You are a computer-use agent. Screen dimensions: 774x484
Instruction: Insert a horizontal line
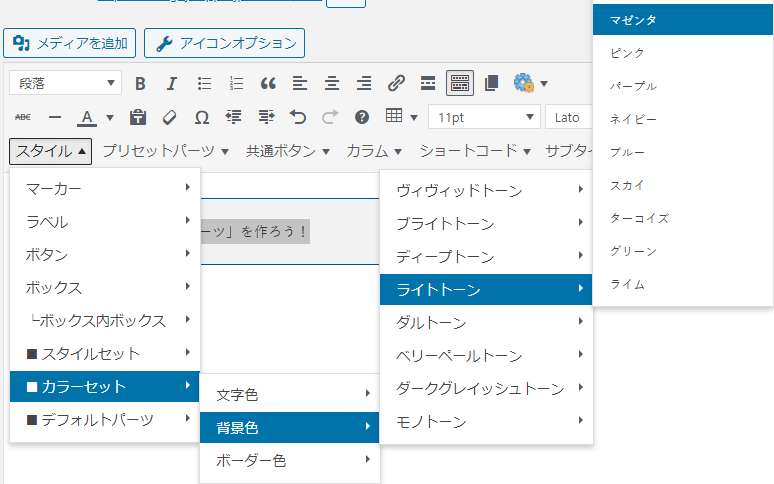(x=55, y=117)
